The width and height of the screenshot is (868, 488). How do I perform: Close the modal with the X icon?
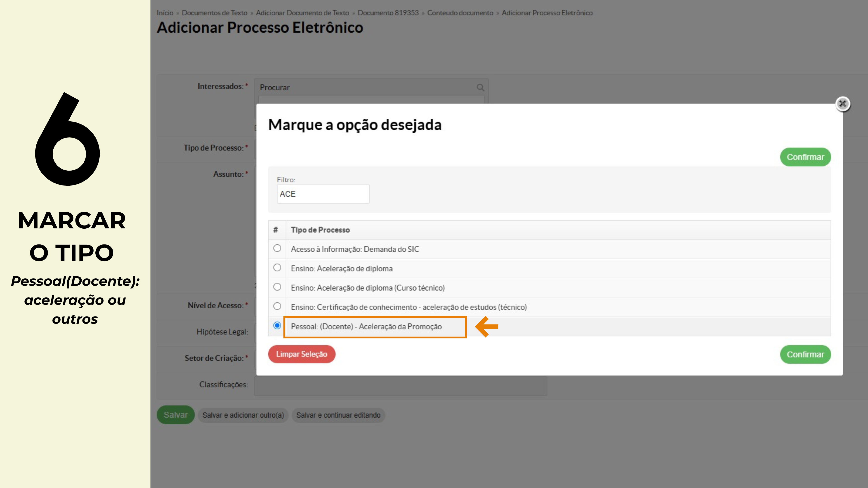(x=842, y=104)
